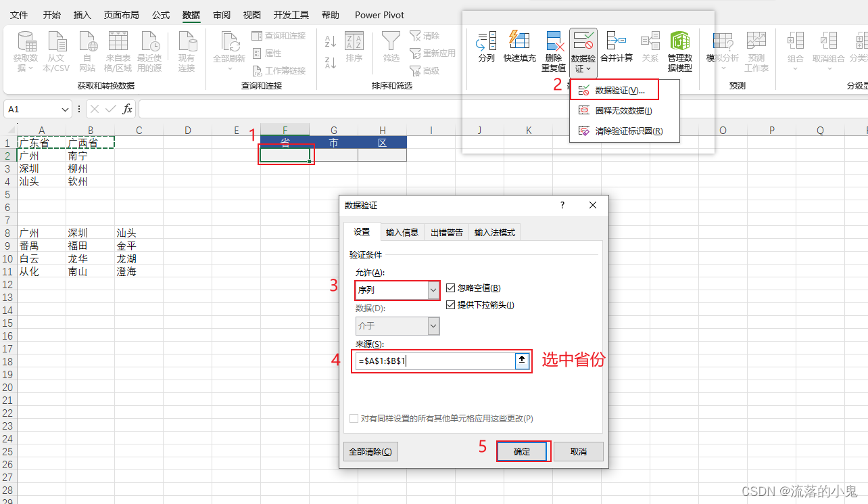
Task: Click the 确定 (OK) button
Action: coord(523,452)
